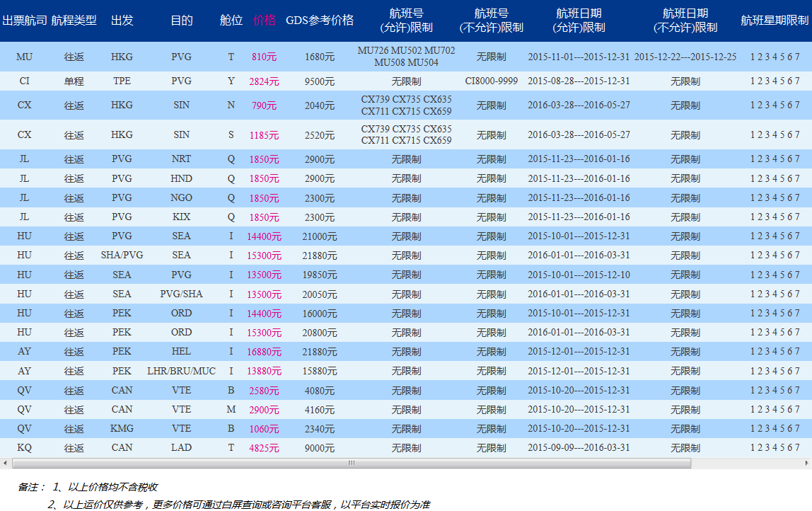
Task: Click the cabin class Y cell
Action: [x=231, y=81]
